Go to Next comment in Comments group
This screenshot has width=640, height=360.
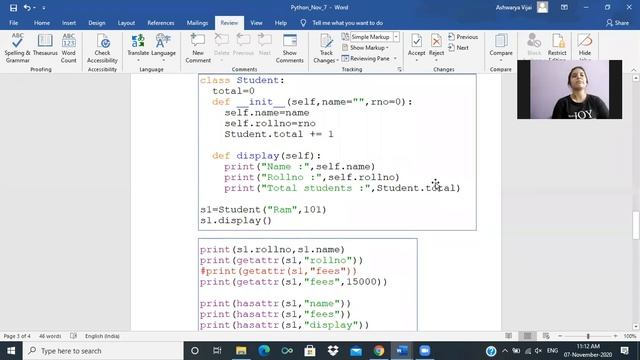point(264,45)
